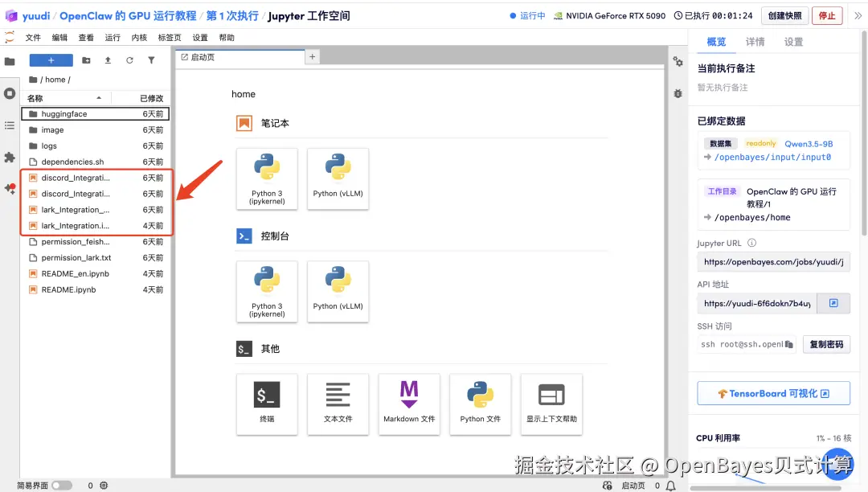Click the home folder breadcrumb path
The width and height of the screenshot is (868, 492).
(x=55, y=80)
